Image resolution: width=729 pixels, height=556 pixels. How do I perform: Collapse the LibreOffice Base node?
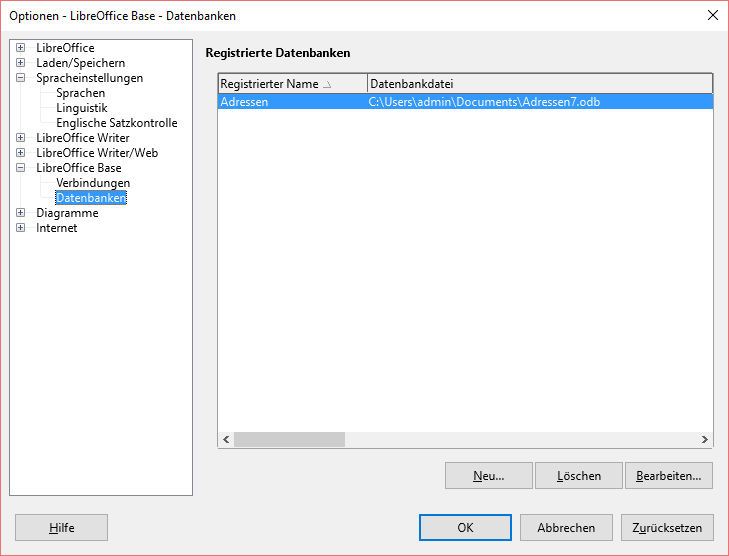click(20, 167)
